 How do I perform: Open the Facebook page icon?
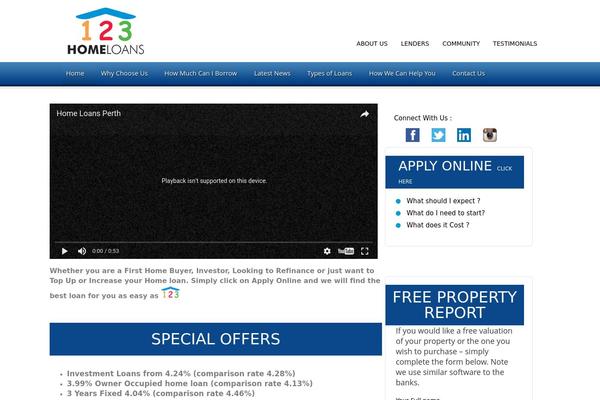(x=412, y=135)
